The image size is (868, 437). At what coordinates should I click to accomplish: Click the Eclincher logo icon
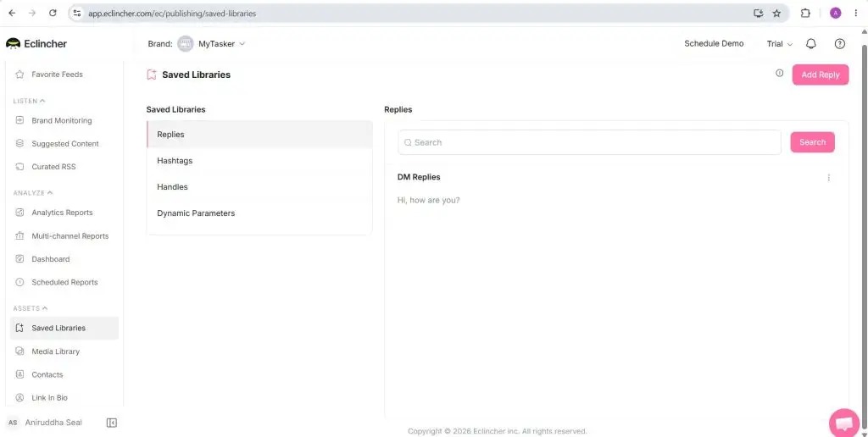[13, 44]
